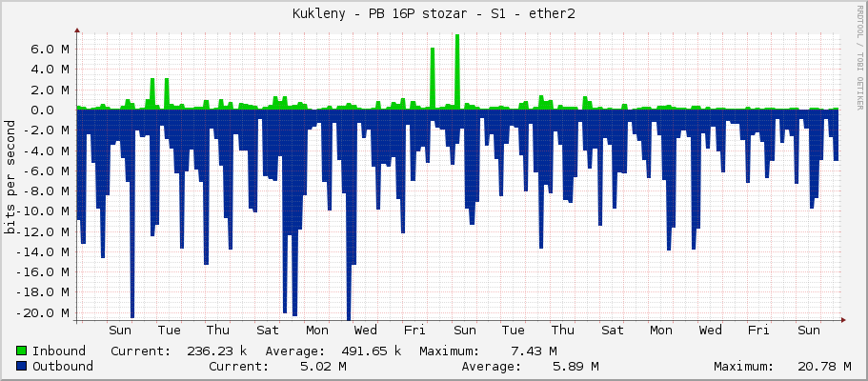This screenshot has width=868, height=381.
Task: Click the Inbound maximum value '7.43 M'
Action: [x=534, y=351]
